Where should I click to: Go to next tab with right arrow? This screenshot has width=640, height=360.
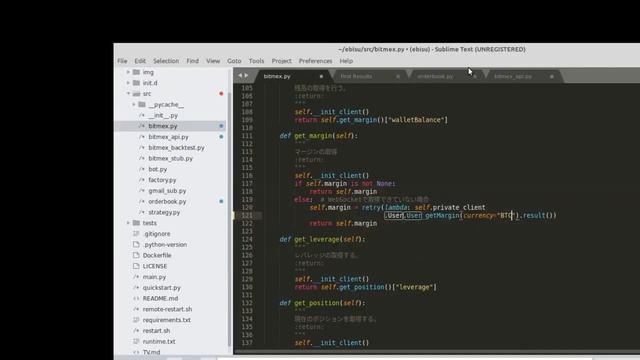point(246,76)
